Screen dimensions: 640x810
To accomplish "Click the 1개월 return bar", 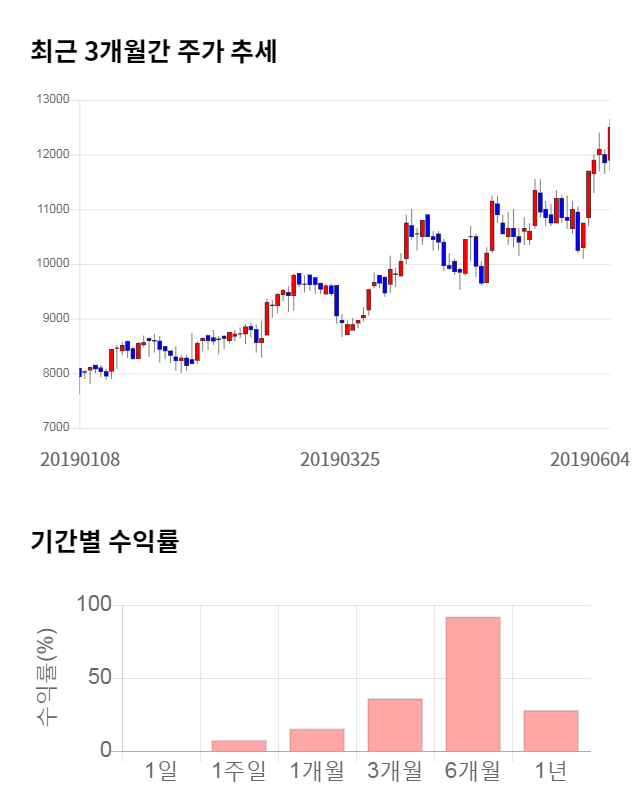I will coord(316,740).
